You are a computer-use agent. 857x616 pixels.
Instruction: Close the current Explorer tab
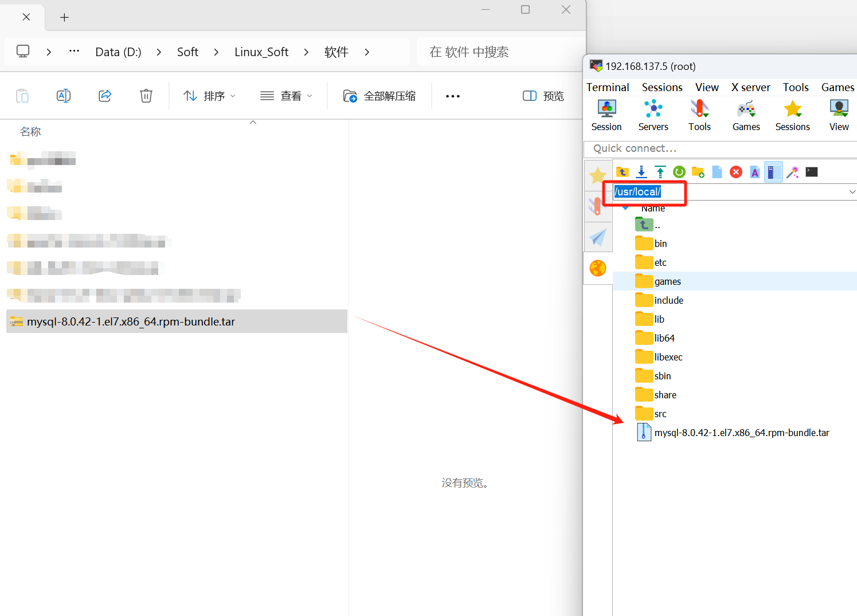tap(26, 17)
